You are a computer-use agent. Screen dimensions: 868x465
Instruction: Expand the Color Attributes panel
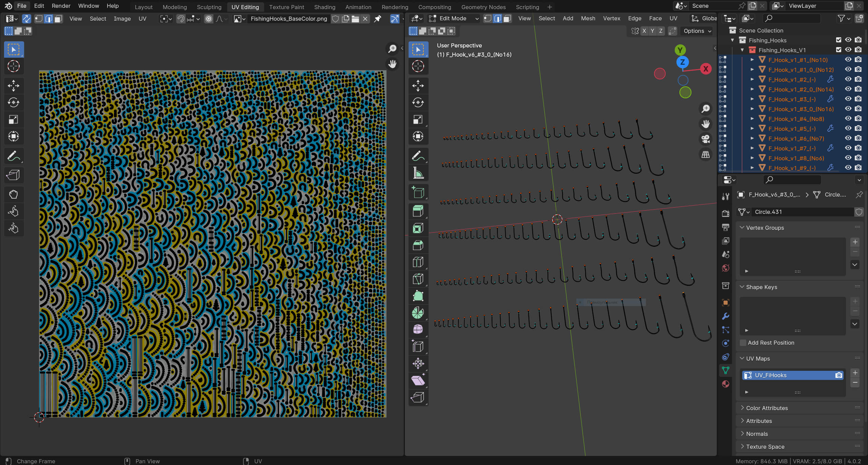pos(767,408)
